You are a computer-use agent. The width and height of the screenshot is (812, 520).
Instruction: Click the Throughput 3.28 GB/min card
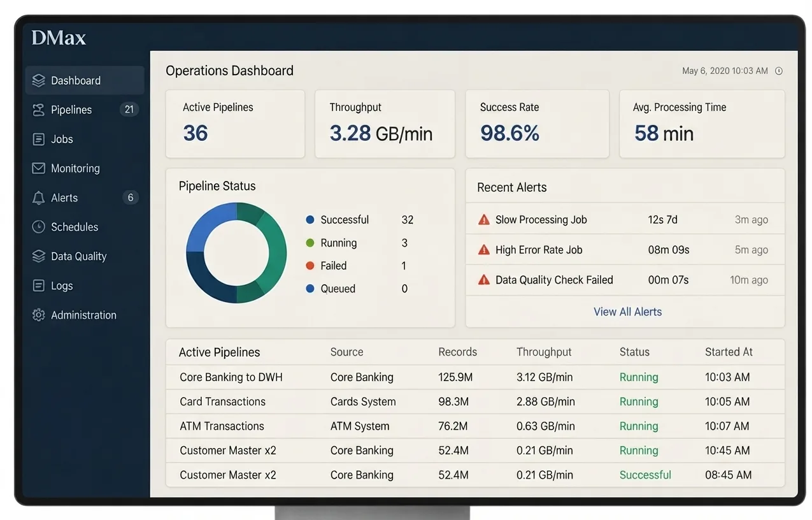(385, 124)
